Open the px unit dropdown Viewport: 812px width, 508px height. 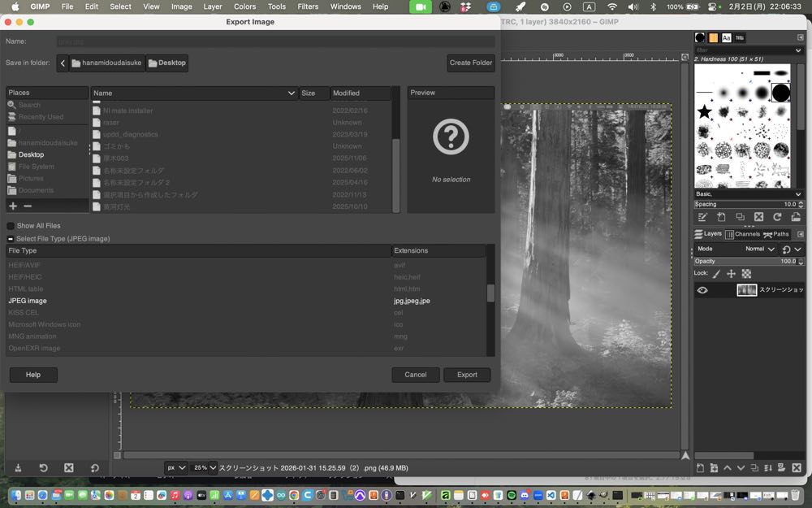(x=176, y=467)
